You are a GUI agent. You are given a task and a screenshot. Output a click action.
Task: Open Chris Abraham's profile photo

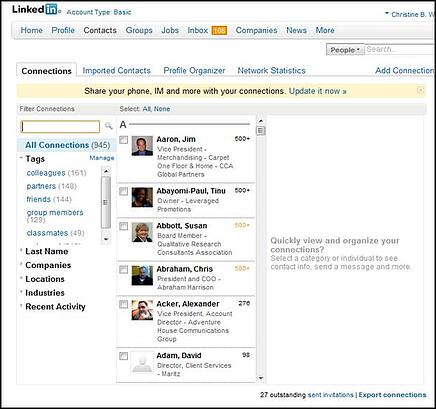[x=142, y=275]
